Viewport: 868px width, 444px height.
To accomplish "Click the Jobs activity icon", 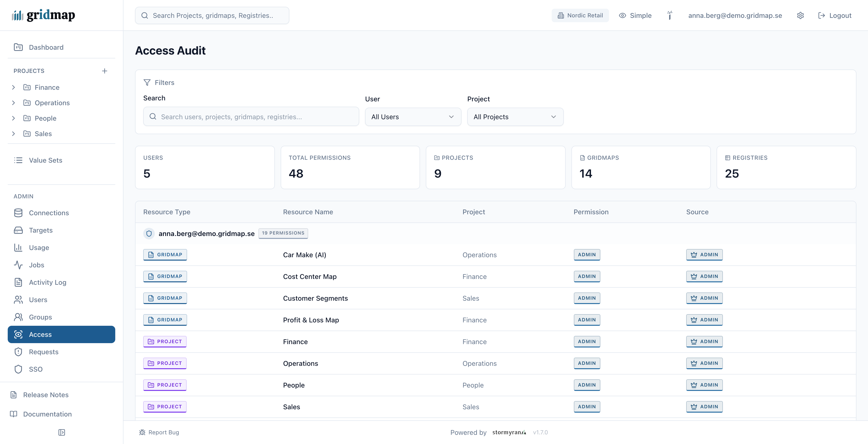I will (18, 265).
